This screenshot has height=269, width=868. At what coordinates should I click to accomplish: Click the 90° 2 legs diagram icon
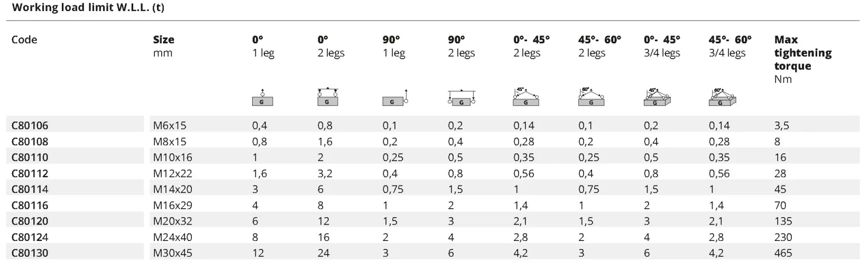coord(461,97)
